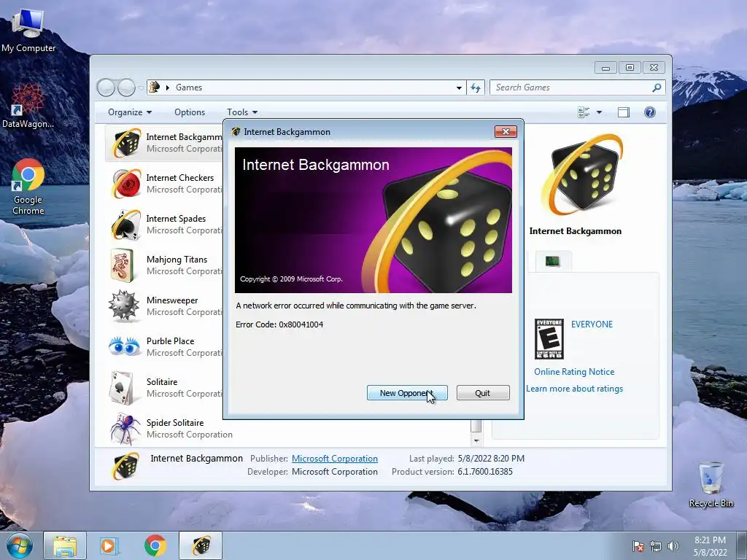Open the EVERYONE rating link
Image resolution: width=747 pixels, height=560 pixels.
[592, 324]
